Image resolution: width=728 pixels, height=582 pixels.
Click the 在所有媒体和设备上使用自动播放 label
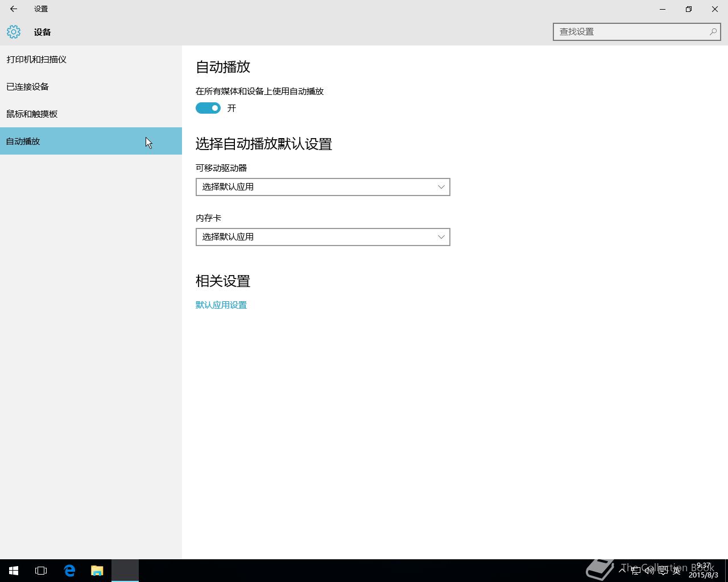point(260,92)
